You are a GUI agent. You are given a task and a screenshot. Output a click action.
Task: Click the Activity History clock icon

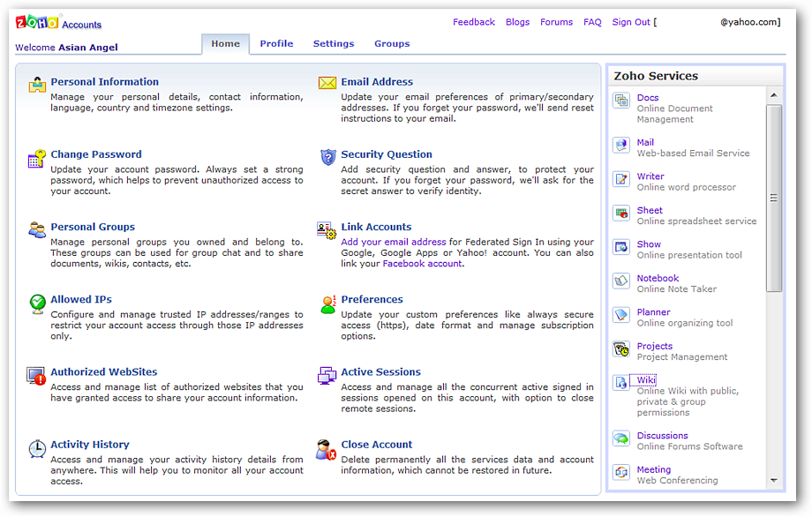tap(37, 449)
